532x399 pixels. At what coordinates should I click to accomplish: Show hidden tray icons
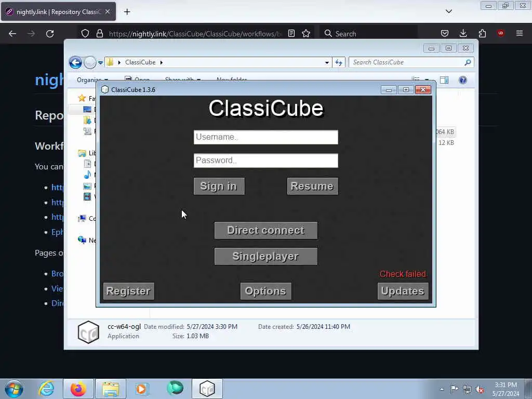(x=442, y=389)
